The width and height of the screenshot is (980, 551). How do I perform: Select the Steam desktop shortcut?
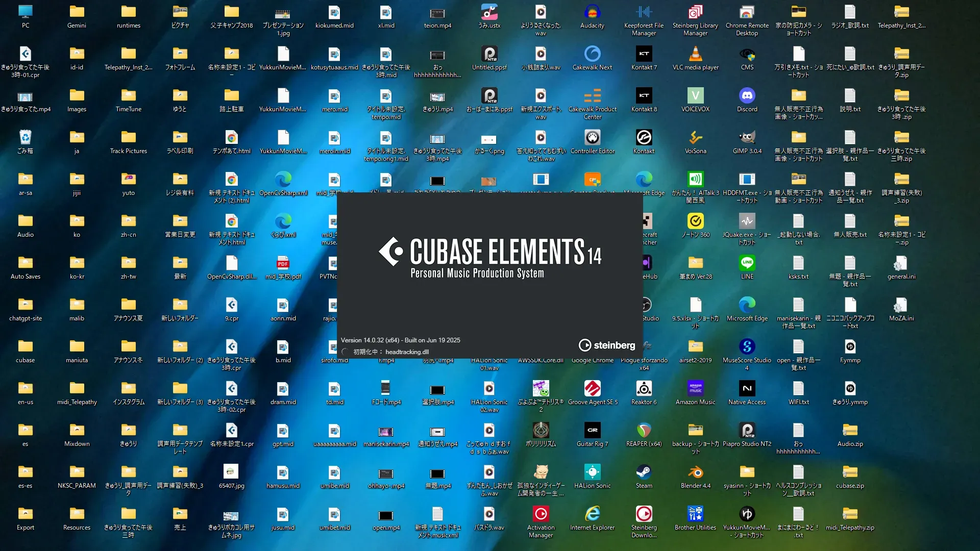[x=644, y=473]
